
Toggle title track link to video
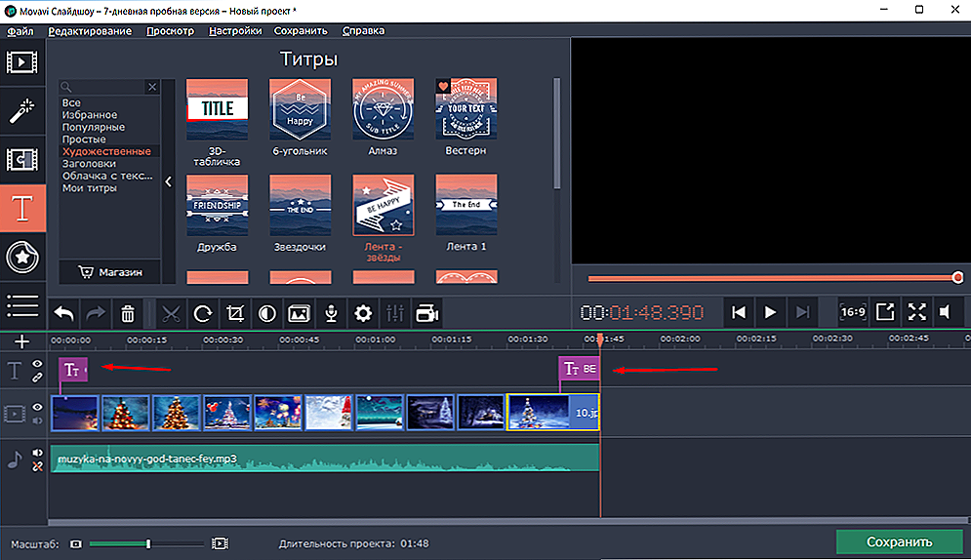pos(38,377)
